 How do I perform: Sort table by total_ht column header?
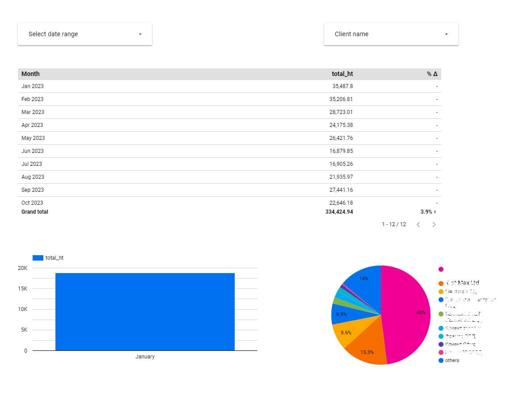tap(342, 74)
